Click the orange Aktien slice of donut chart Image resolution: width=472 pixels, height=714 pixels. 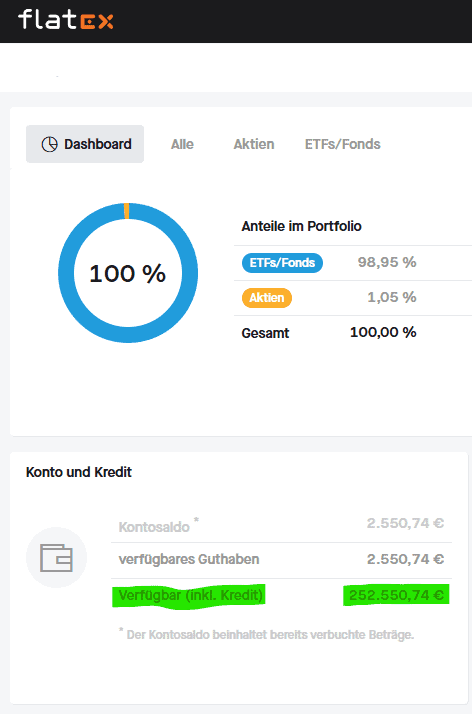127,211
